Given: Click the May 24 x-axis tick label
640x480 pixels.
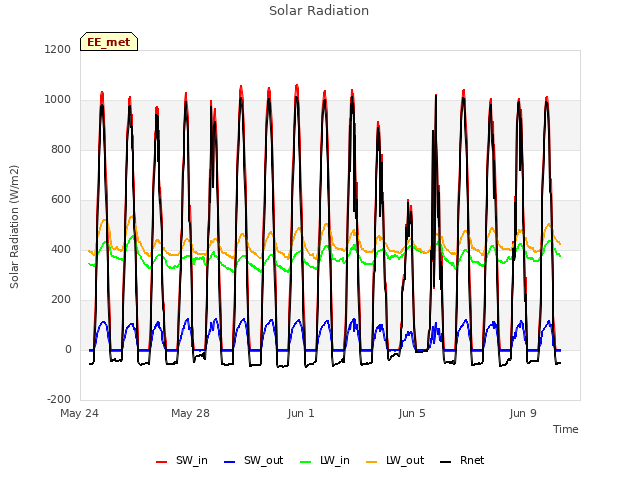Looking at the screenshot, I should click(79, 413).
